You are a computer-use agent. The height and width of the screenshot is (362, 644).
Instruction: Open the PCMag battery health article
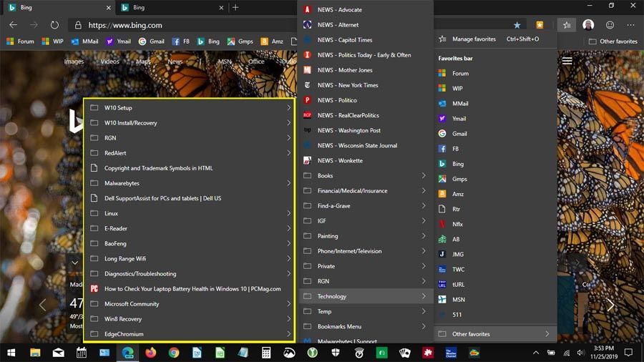(190, 289)
